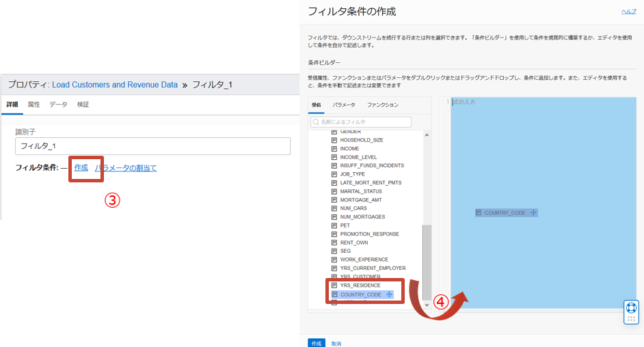Select INSUFF_FUNDS_INCIDENTS attribute
The width and height of the screenshot is (644, 347).
372,166
